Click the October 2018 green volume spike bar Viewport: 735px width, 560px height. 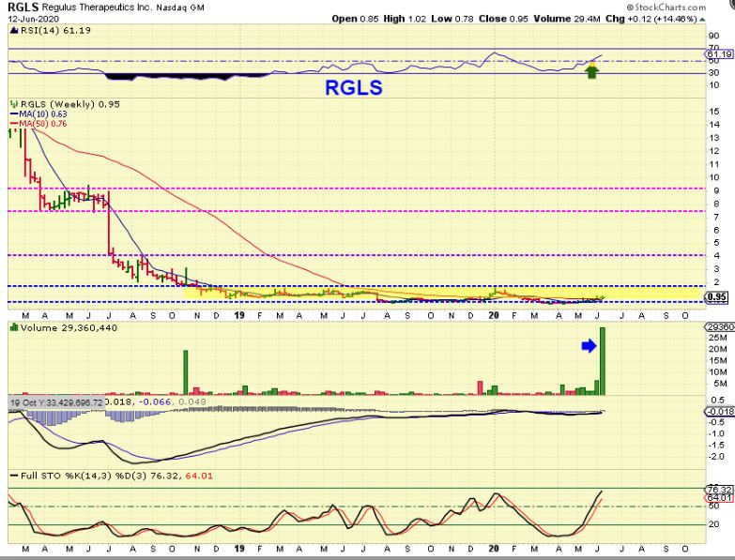(x=185, y=372)
